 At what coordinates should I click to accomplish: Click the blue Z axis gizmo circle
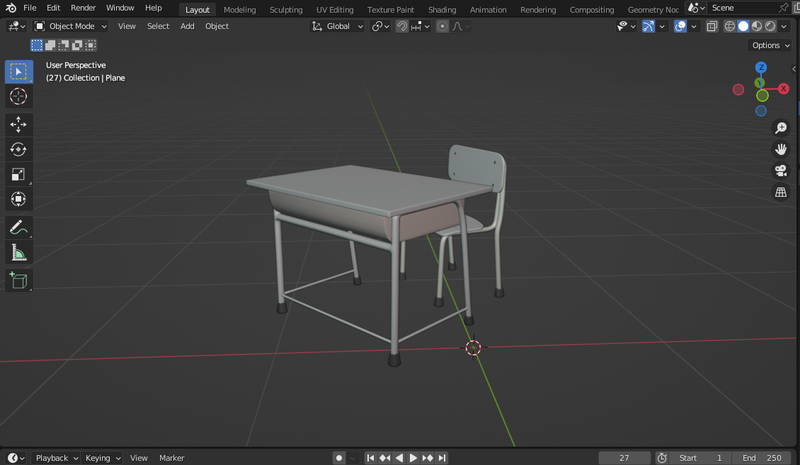coord(761,67)
